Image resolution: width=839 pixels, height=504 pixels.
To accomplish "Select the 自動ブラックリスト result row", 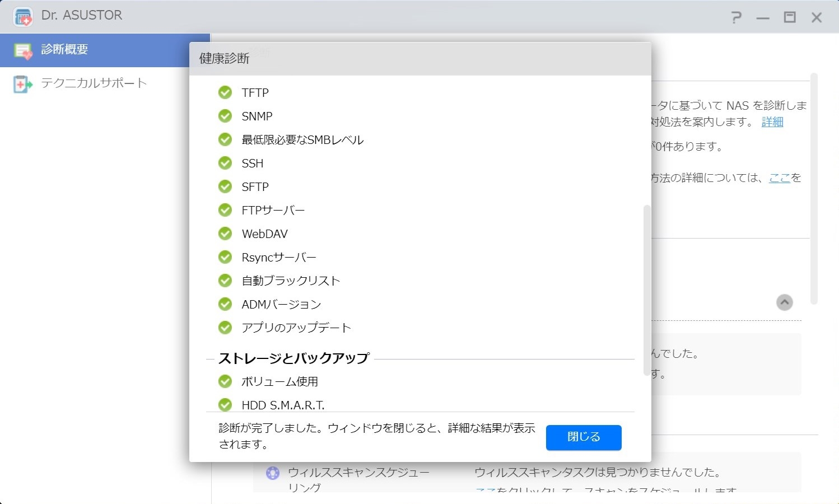I will (x=291, y=281).
